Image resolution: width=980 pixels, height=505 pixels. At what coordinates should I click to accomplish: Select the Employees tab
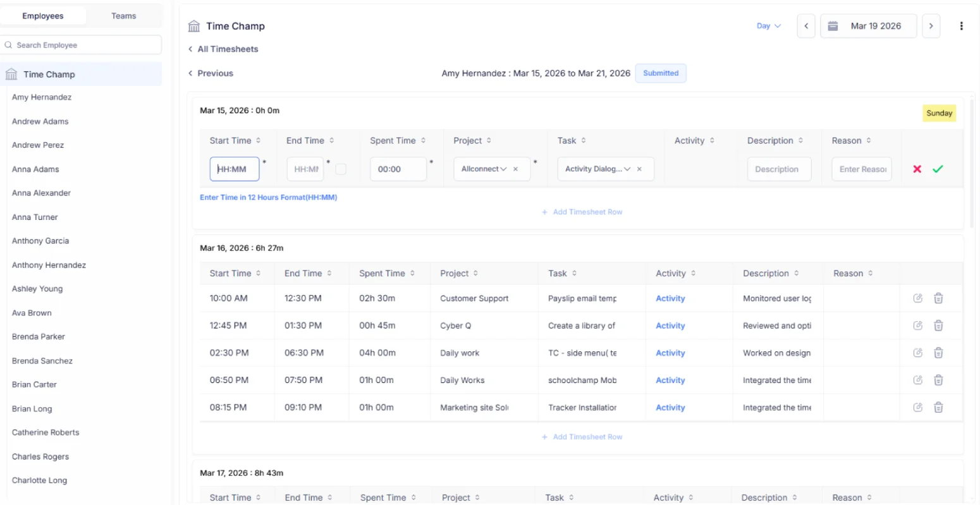point(44,15)
